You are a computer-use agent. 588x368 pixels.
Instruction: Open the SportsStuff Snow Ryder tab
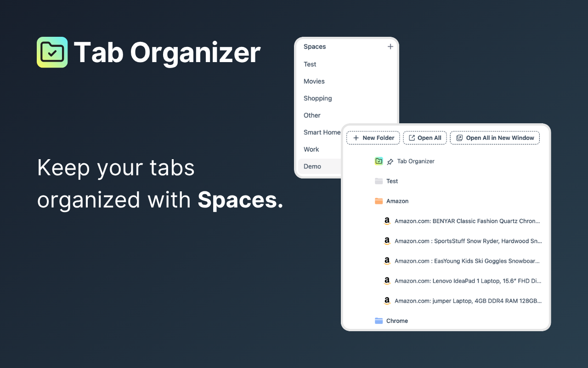468,241
